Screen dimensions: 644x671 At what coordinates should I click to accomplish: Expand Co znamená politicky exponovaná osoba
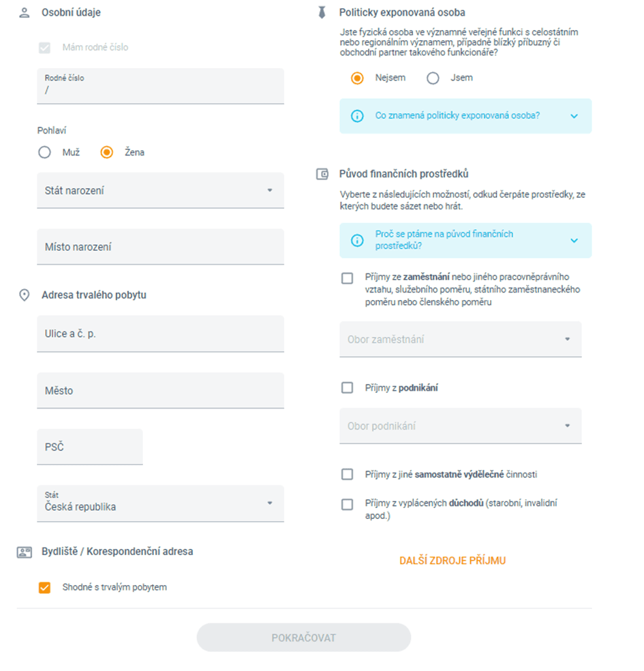point(465,116)
